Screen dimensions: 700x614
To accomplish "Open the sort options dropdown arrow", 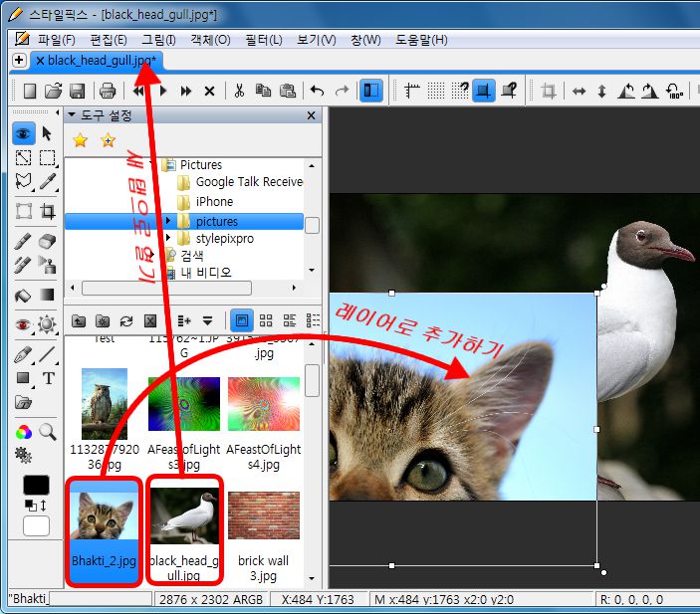I will coord(207,320).
